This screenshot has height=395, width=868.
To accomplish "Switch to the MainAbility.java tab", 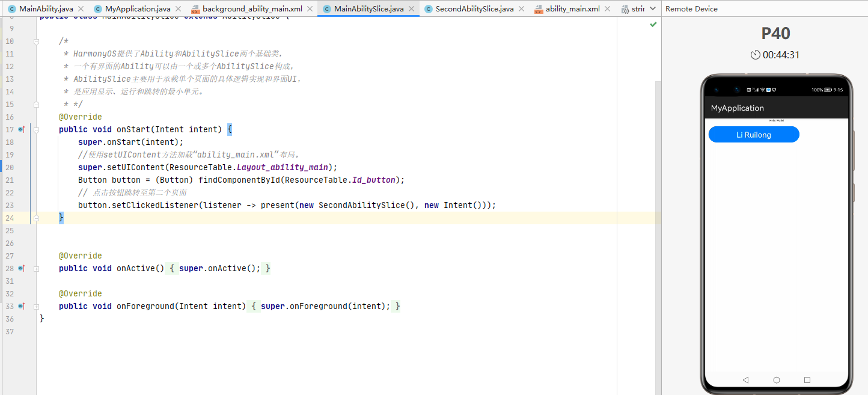I will tap(46, 9).
